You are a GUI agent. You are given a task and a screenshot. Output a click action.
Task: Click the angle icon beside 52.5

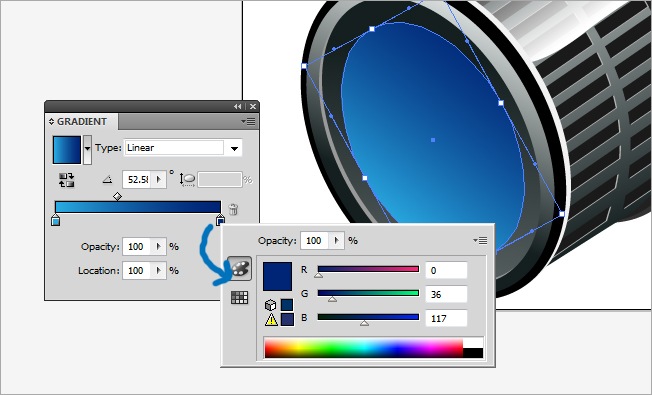coord(107,180)
